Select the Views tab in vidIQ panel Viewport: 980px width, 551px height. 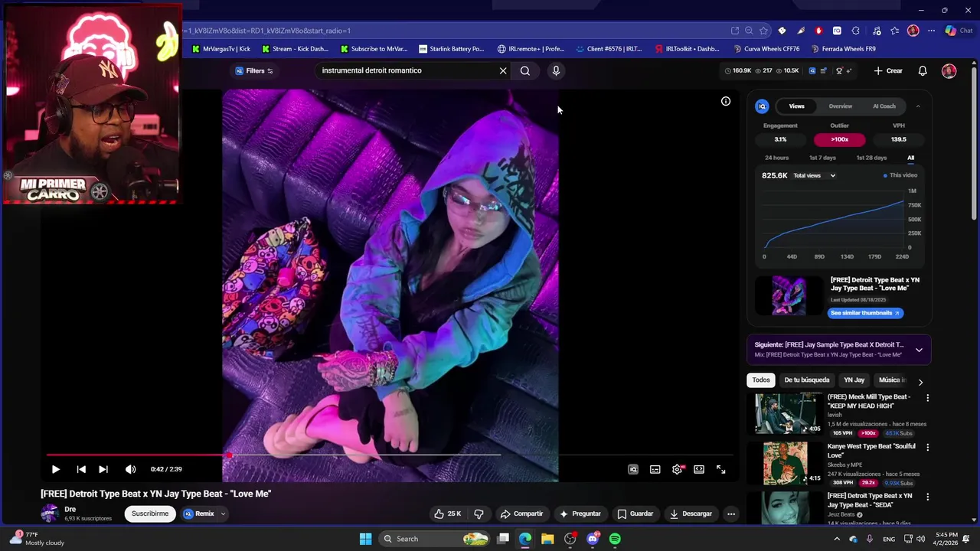click(x=797, y=106)
